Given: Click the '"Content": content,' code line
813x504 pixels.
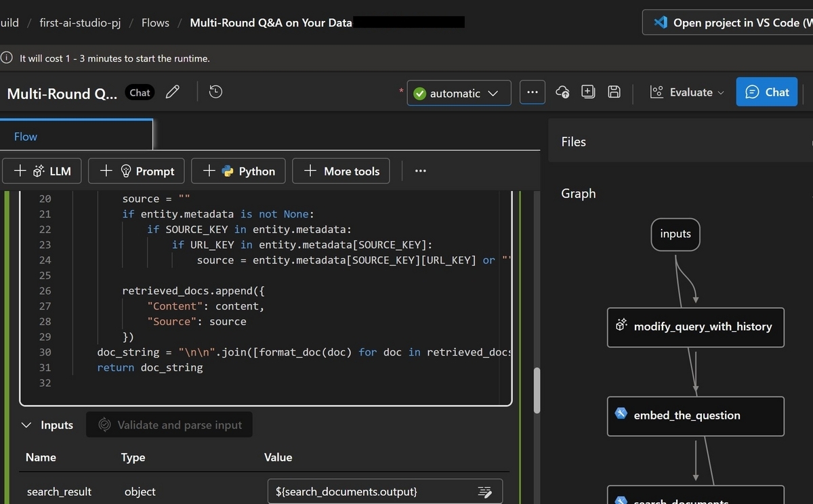Looking at the screenshot, I should pyautogui.click(x=205, y=306).
